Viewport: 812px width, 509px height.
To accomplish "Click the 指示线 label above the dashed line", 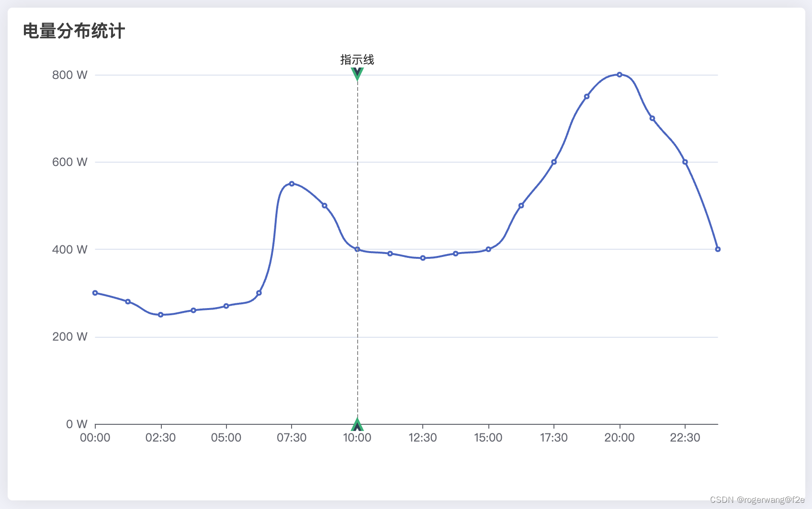I will pyautogui.click(x=357, y=59).
